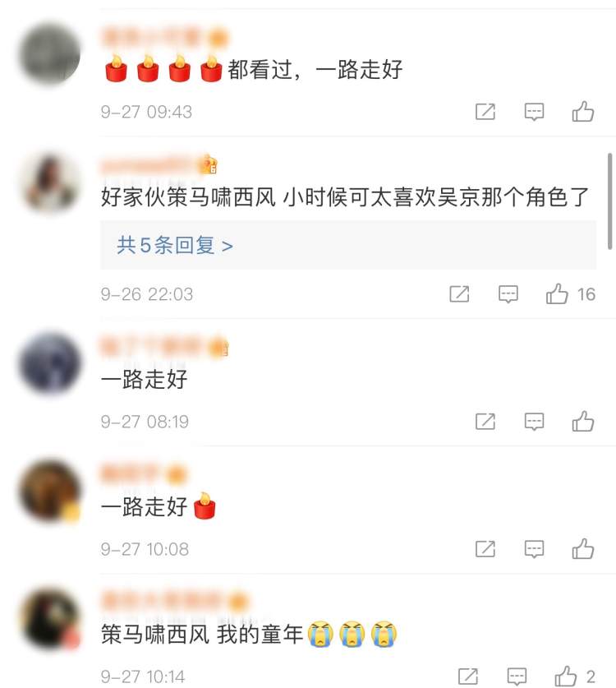The image size is (616, 688).
Task: Open reply on the 9-26 22:03 comment
Action: pos(508,294)
